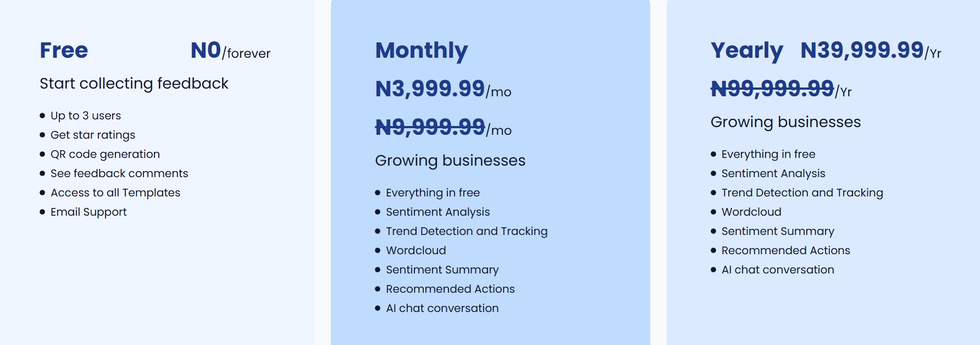This screenshot has height=345, width=980.
Task: Select the "QR code generation" feature
Action: [105, 154]
